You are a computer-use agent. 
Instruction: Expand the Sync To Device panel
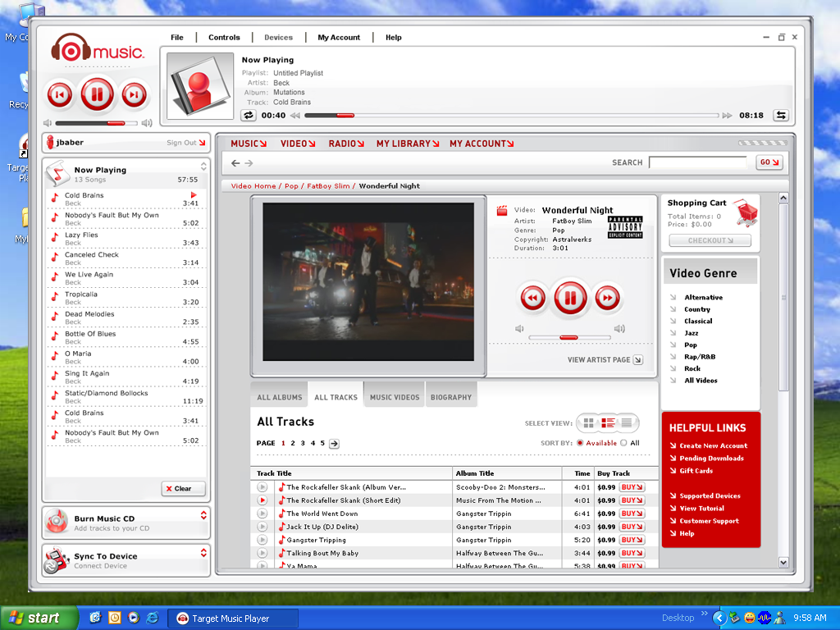203,552
